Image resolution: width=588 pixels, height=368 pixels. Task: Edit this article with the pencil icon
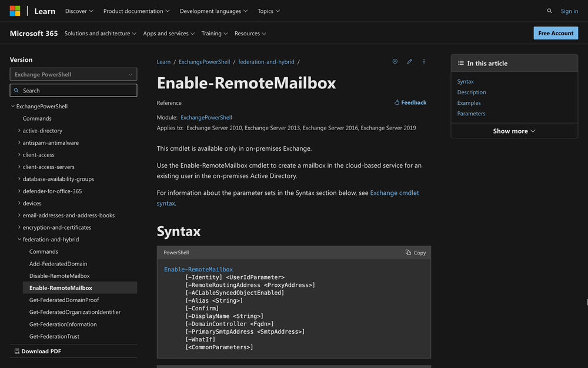[409, 61]
